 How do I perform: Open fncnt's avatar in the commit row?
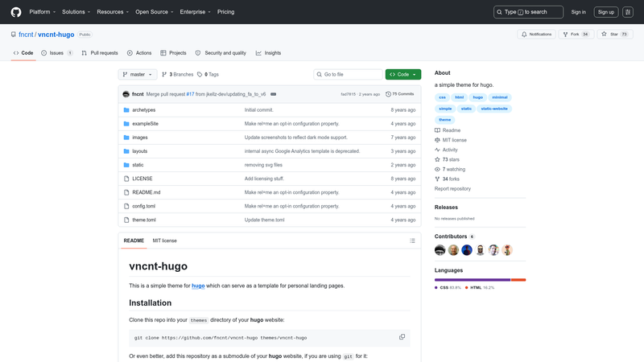pos(126,94)
